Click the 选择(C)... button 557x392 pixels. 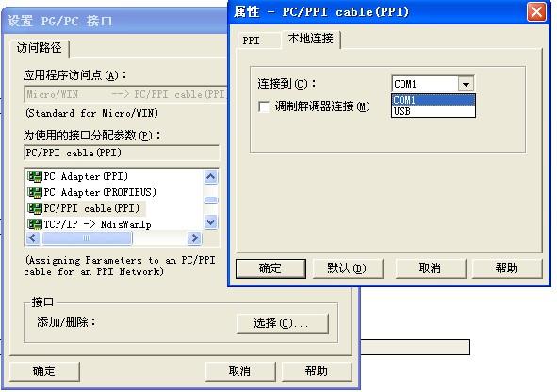(x=282, y=323)
